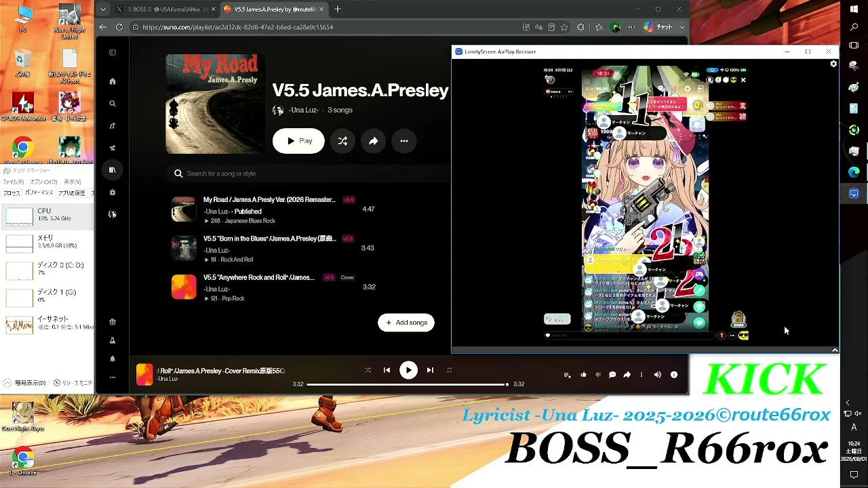Skip to next track in player
The width and height of the screenshot is (868, 488).
click(430, 370)
